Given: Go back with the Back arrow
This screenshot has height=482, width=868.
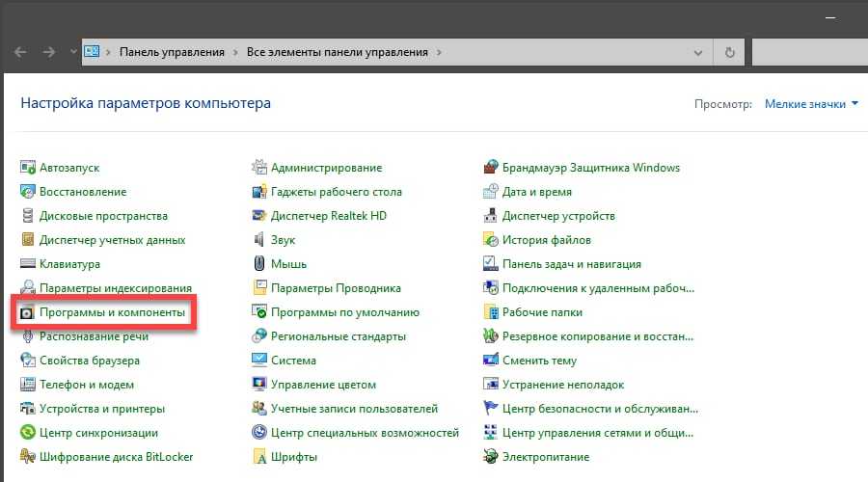Looking at the screenshot, I should click(20, 52).
